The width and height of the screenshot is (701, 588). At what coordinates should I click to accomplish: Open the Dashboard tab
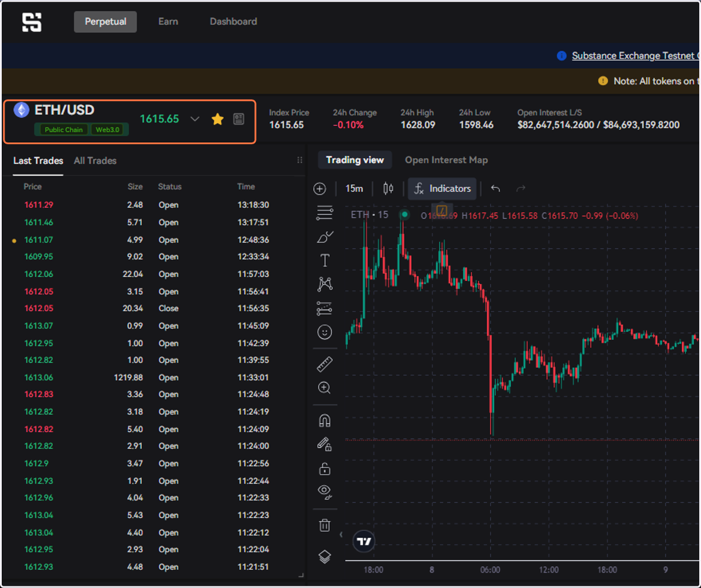coord(233,22)
